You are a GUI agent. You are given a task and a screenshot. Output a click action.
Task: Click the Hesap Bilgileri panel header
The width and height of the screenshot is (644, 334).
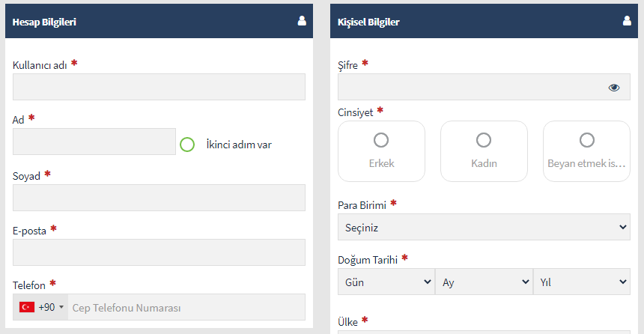[159, 21]
